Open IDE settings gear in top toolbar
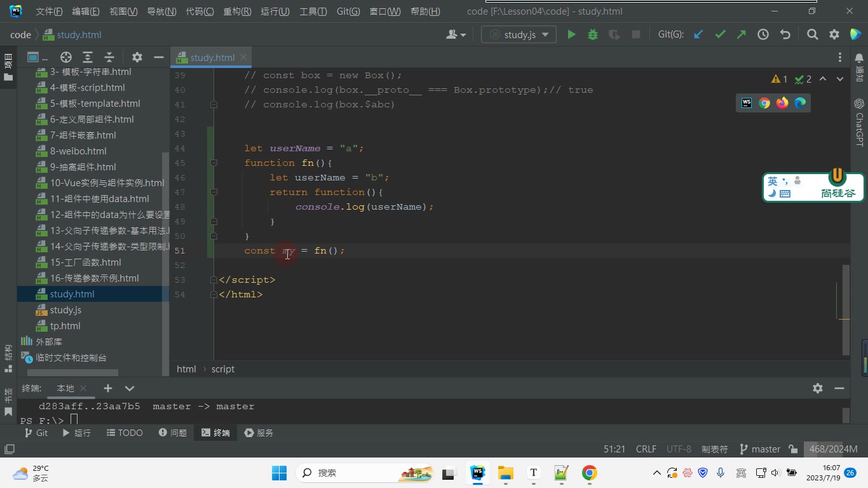868x488 pixels. 834,35
